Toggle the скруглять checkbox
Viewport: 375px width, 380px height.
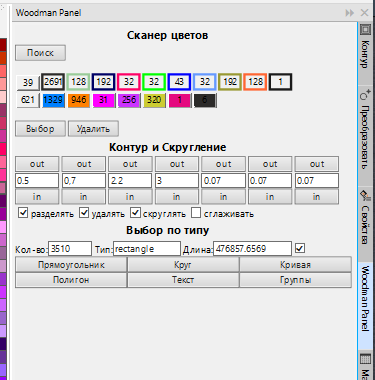point(135,213)
